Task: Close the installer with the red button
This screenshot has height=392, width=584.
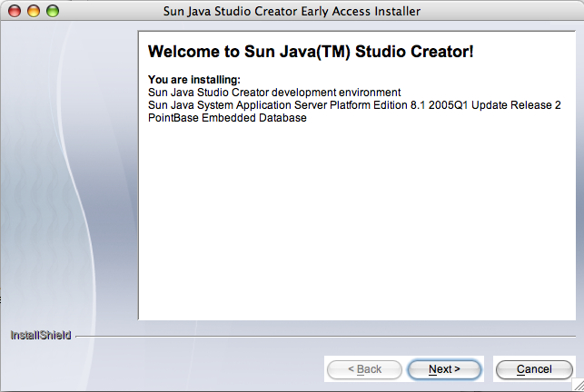Action: coord(15,11)
